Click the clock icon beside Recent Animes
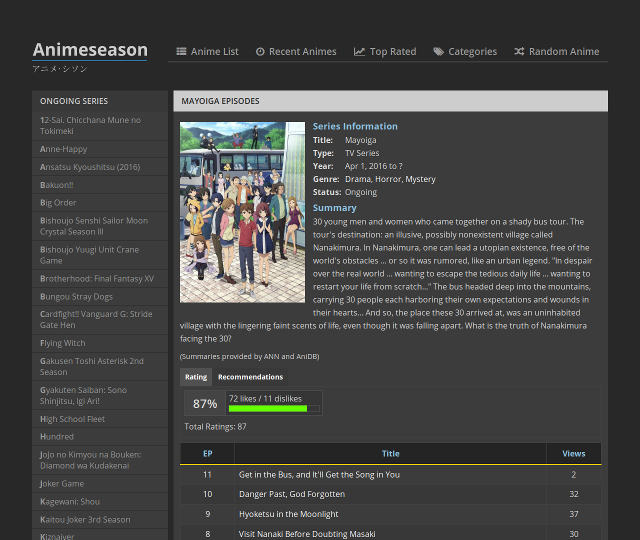The width and height of the screenshot is (640, 540). tap(260, 52)
